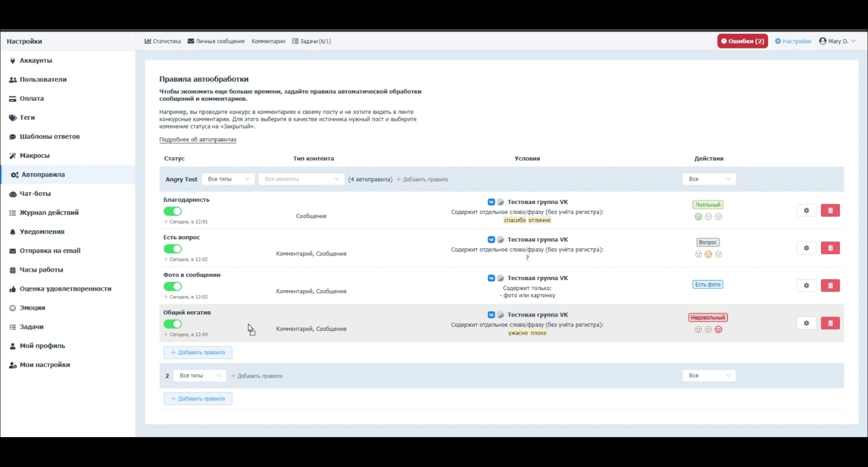Turn off the Есть вопрос rule toggle
868x467 pixels.
pyautogui.click(x=173, y=249)
